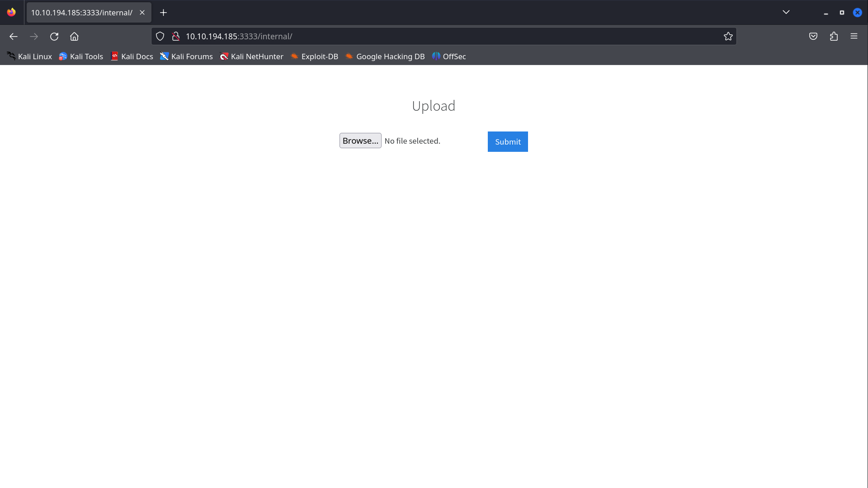The image size is (868, 488).
Task: Reload the current page
Action: pos(54,37)
